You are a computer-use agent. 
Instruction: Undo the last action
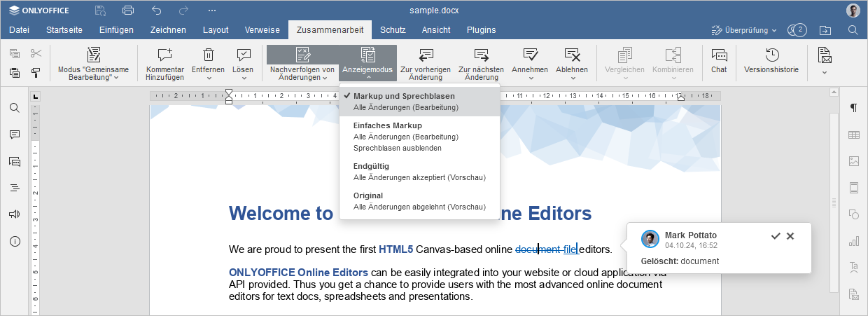[x=156, y=11]
